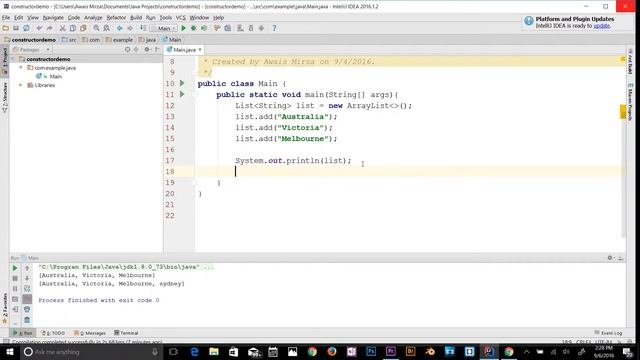Click the Scroll from Source icon in Project panel

127,49
